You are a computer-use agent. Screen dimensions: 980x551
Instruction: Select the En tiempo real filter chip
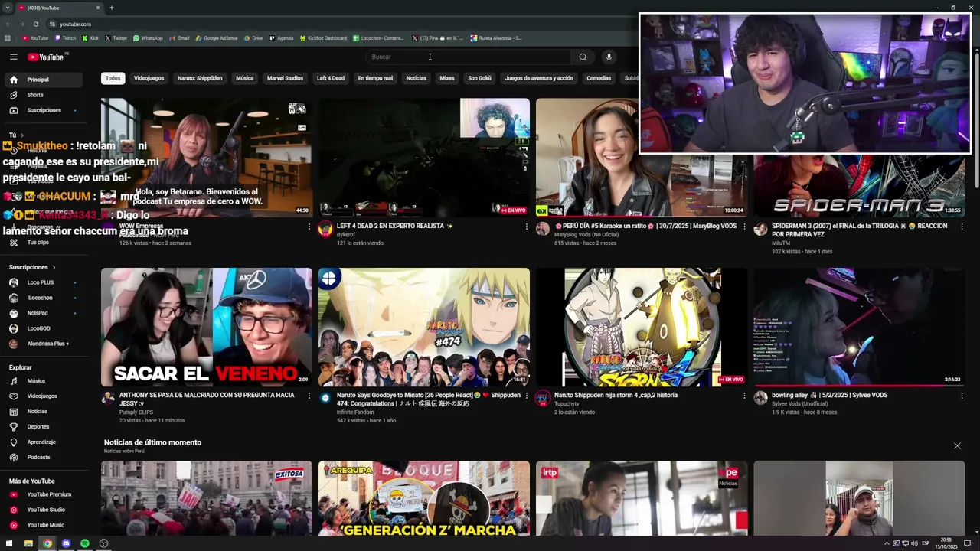pos(375,78)
